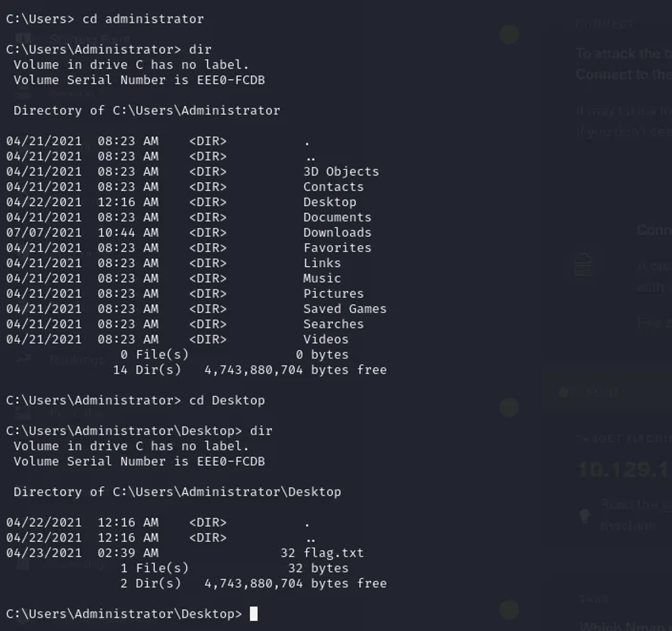Click the '02:39 AM' time of flag.txt

[x=128, y=553]
